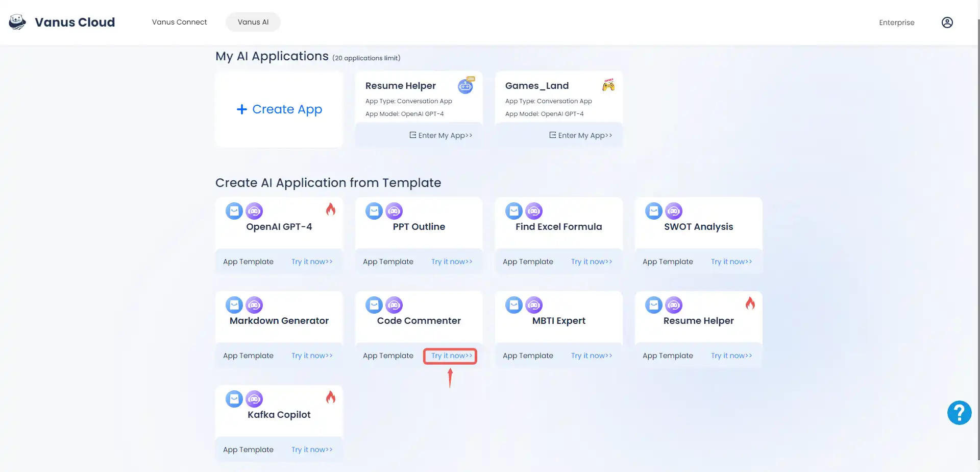This screenshot has height=472, width=980.
Task: Click the enter icon beside Resume Helper's Enter My App
Action: [x=412, y=135]
